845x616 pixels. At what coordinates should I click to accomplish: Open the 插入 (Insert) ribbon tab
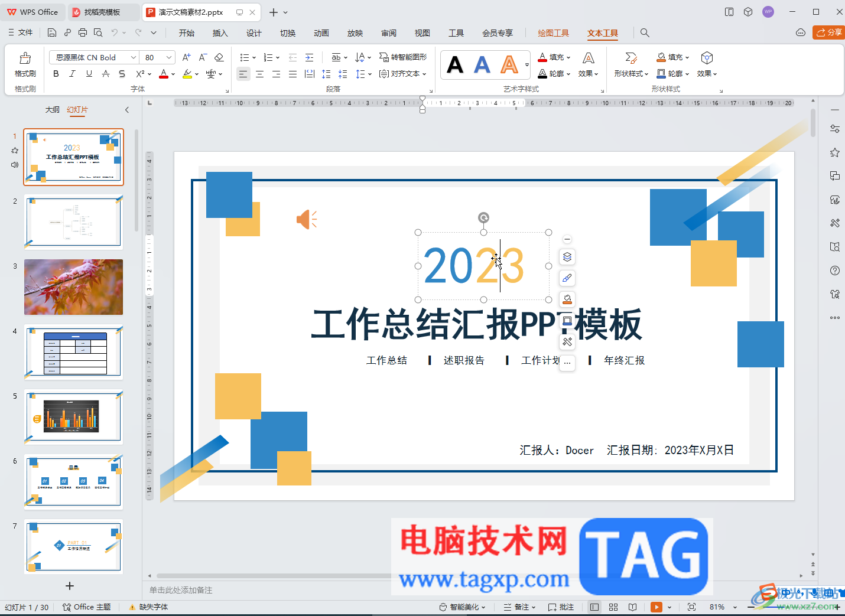point(220,33)
